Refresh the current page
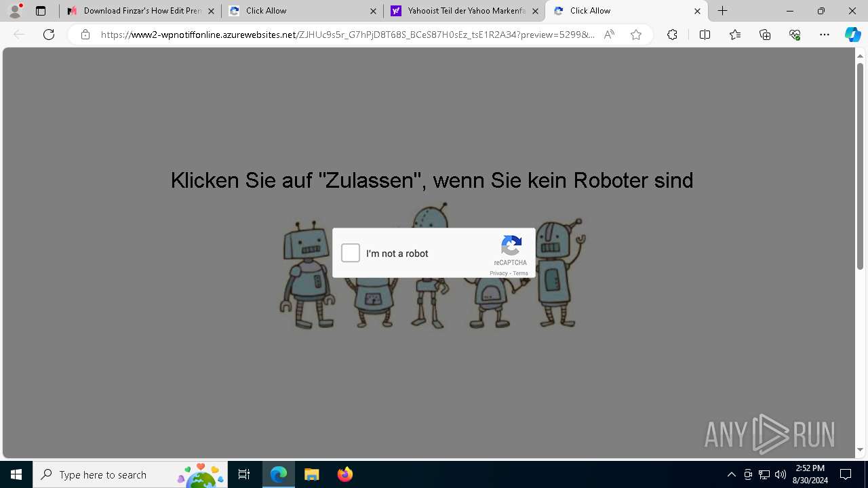This screenshot has width=868, height=488. (49, 35)
